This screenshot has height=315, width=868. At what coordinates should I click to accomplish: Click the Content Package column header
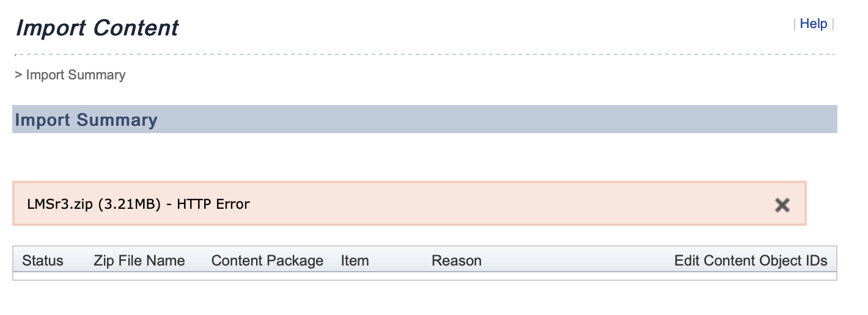[x=267, y=261]
